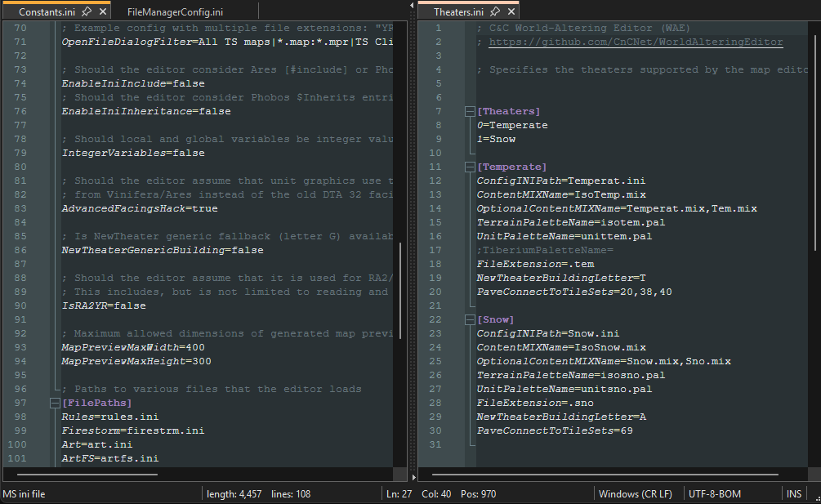Viewport: 821px width, 504px height.
Task: Click the left pane horizontal scrollbar
Action: (x=87, y=475)
